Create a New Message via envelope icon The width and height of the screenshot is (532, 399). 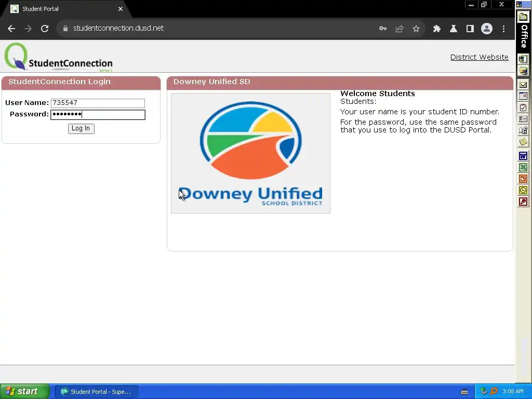tap(523, 85)
